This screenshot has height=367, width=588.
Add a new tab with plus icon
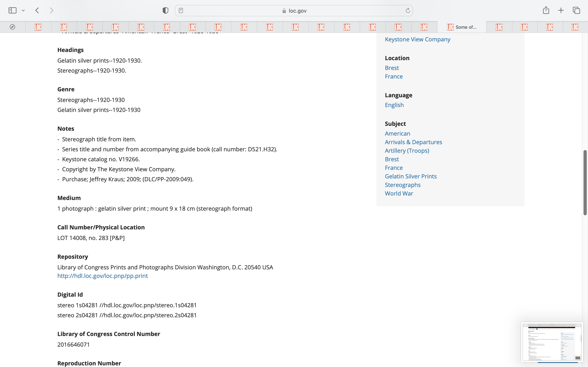point(561,10)
